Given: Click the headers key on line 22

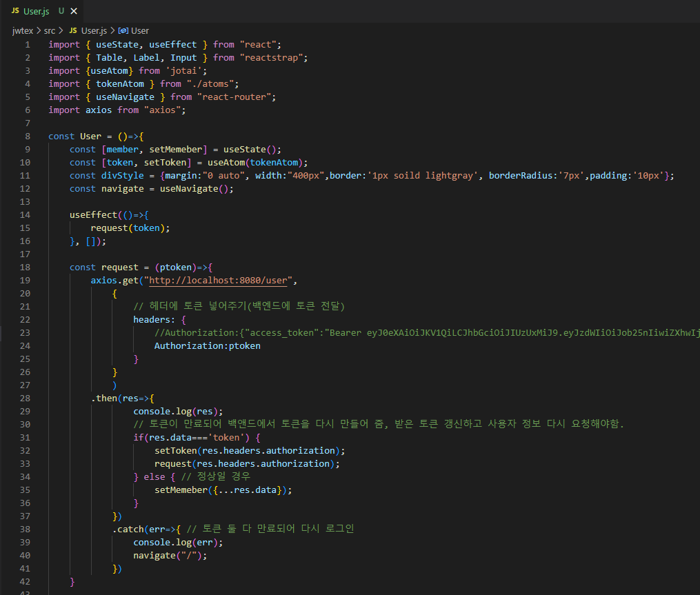Looking at the screenshot, I should tap(151, 320).
